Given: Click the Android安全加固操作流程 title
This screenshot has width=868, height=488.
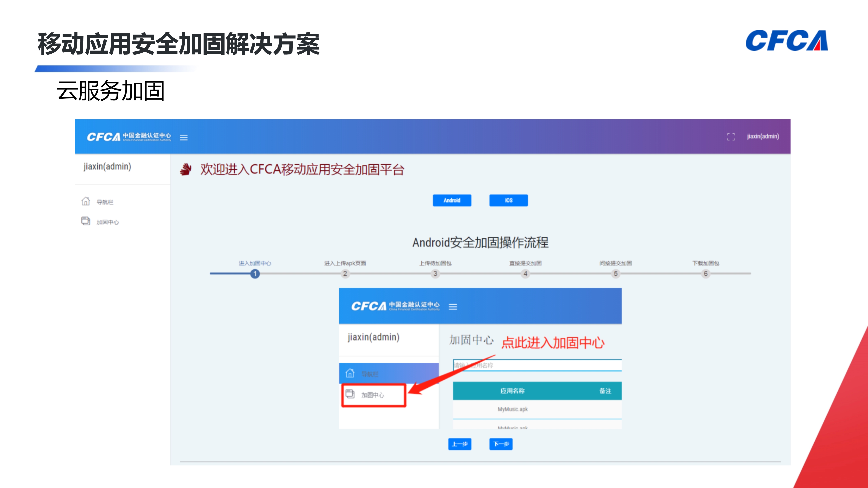Looking at the screenshot, I should 480,242.
